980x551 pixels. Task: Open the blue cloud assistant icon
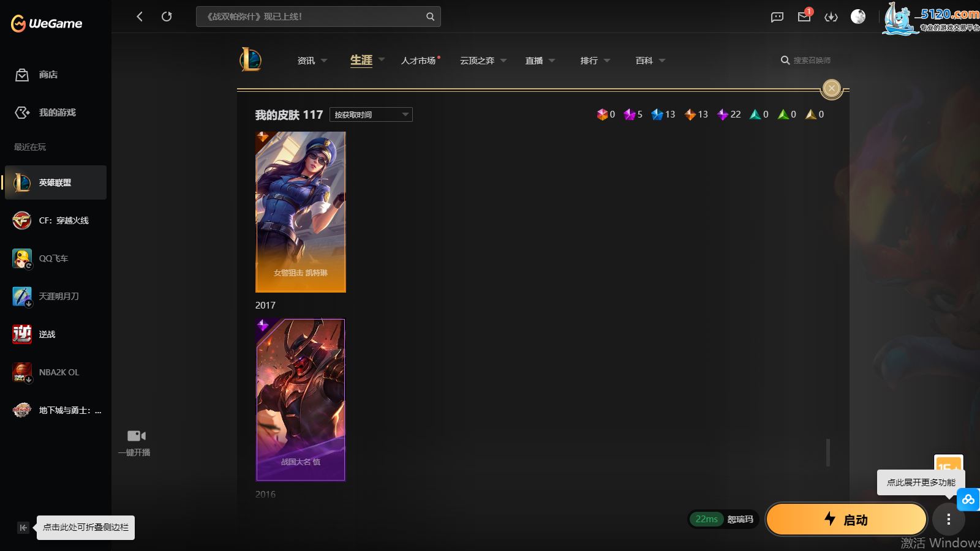point(968,500)
